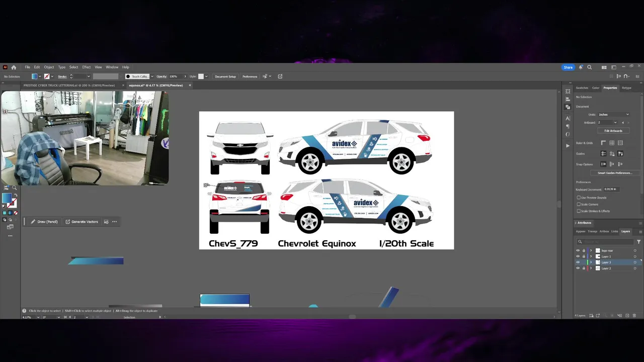The height and width of the screenshot is (362, 644).
Task: Click the Rulers icon in Ruler & Grids
Action: pos(603,143)
